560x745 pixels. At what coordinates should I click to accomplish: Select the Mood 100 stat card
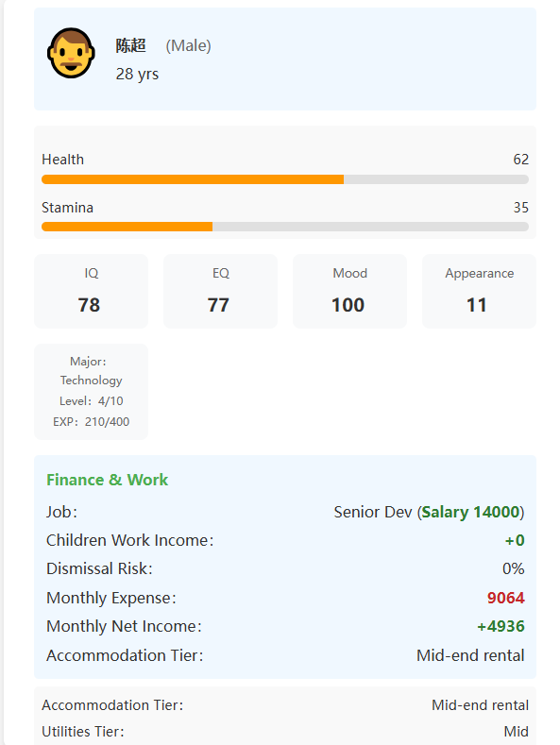[349, 291]
